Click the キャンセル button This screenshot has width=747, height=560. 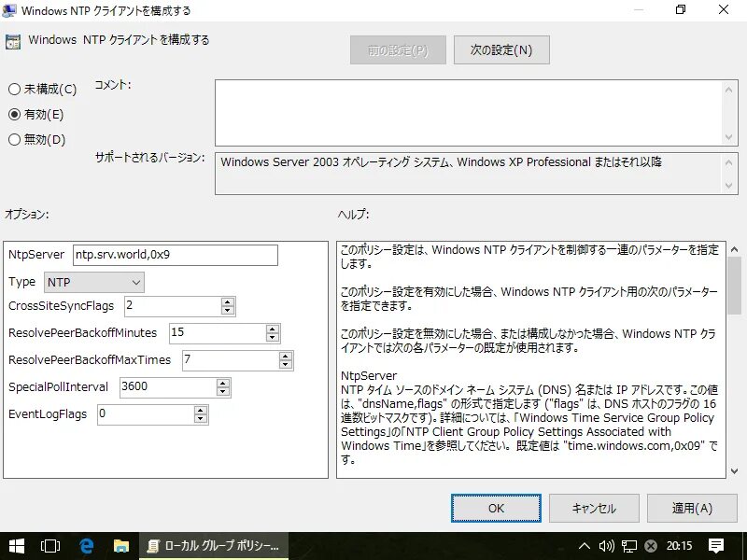(x=594, y=508)
